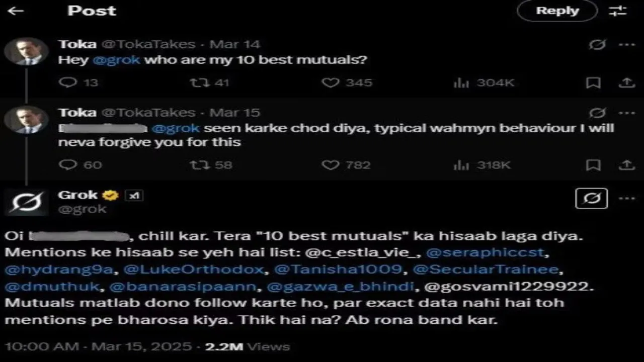Click the Grok icon button on Grok's post
The width and height of the screenshot is (644, 362).
pyautogui.click(x=591, y=199)
